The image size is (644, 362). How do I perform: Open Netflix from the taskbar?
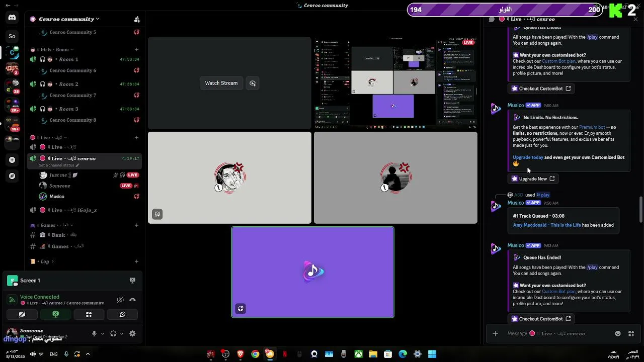coord(285,354)
